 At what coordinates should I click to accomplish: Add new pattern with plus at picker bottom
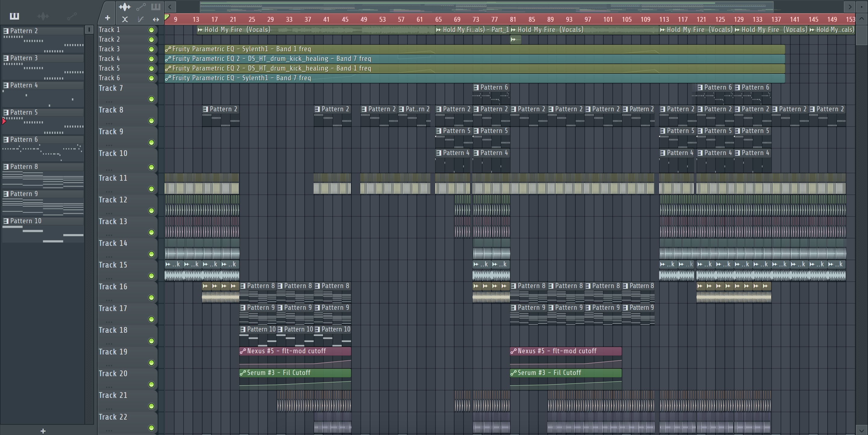(x=43, y=430)
